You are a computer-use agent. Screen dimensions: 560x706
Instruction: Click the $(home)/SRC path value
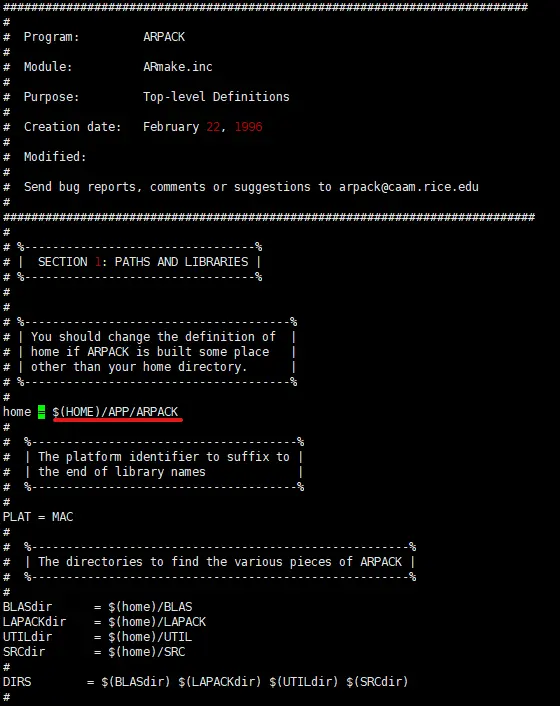coord(147,652)
